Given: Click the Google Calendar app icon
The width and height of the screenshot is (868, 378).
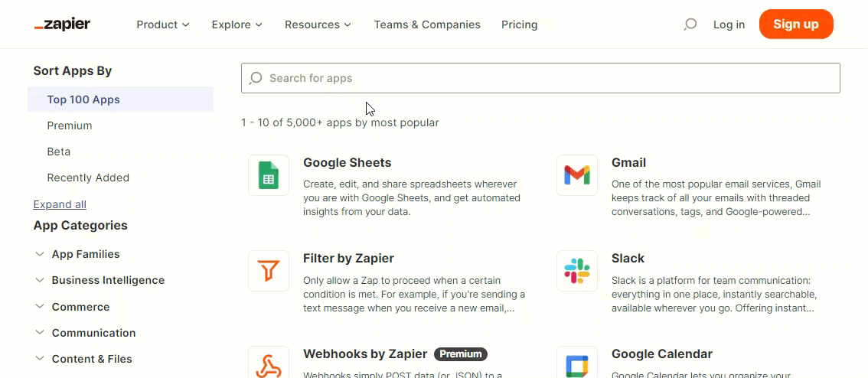Looking at the screenshot, I should tap(577, 363).
